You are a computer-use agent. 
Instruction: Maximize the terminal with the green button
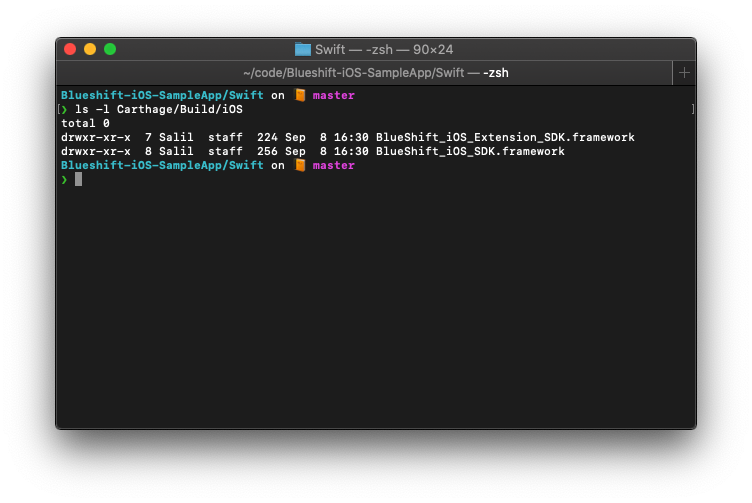click(110, 49)
